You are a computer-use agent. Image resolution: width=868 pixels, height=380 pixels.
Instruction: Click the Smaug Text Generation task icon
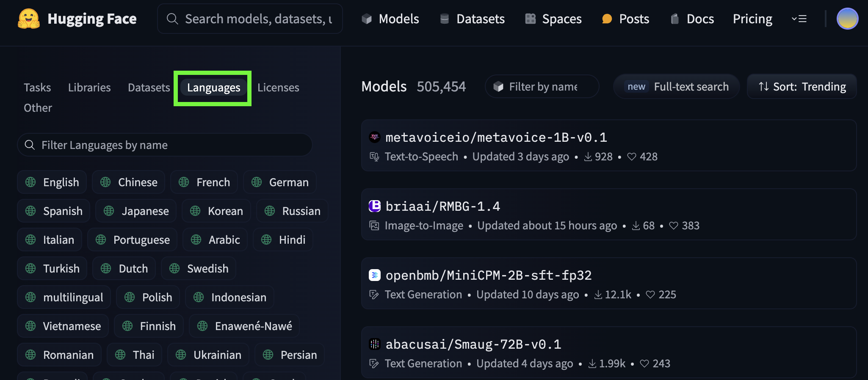374,363
